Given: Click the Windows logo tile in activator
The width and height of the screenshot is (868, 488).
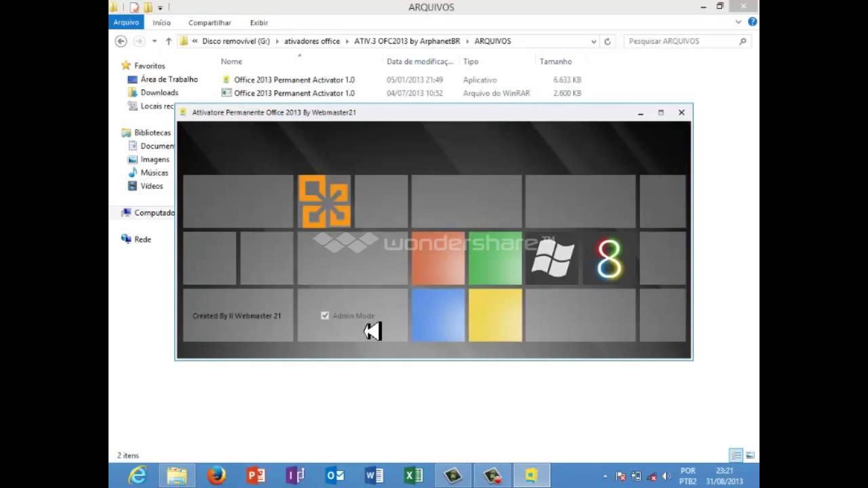Looking at the screenshot, I should pos(552,258).
